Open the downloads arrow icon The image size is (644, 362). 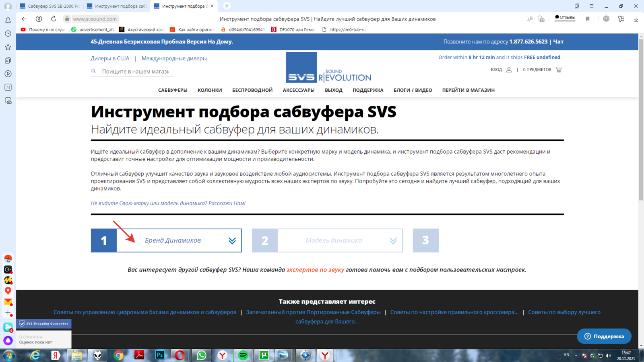pos(636,19)
